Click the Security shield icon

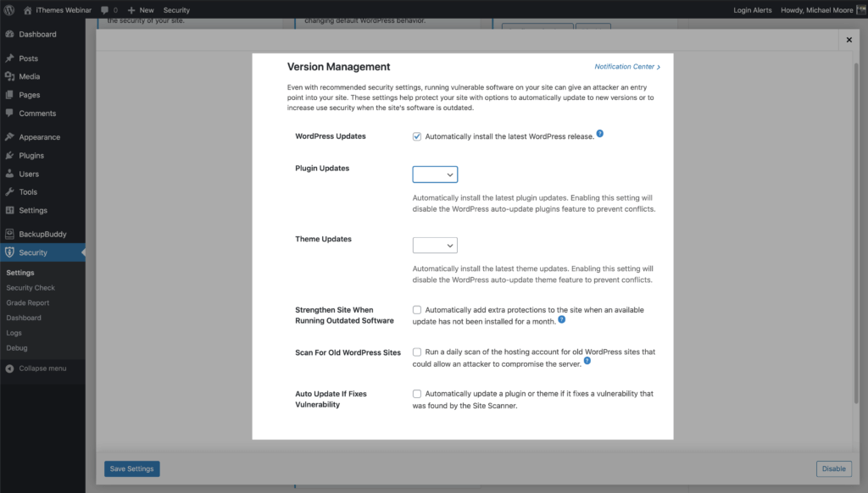[x=9, y=252]
